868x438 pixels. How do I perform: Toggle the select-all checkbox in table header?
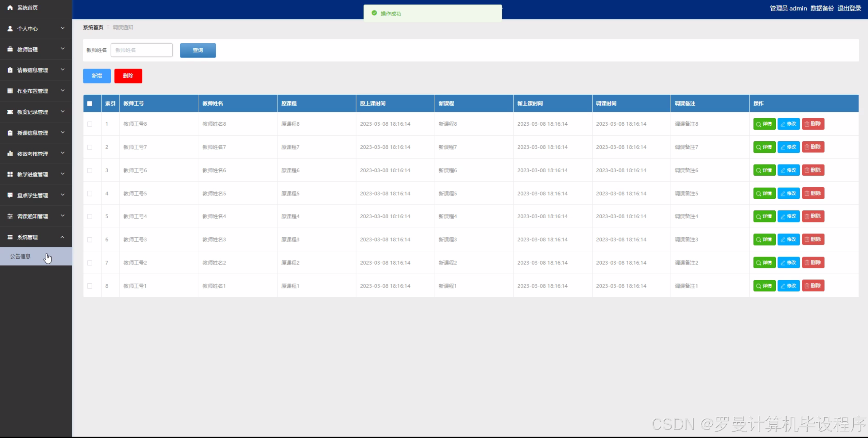click(90, 104)
